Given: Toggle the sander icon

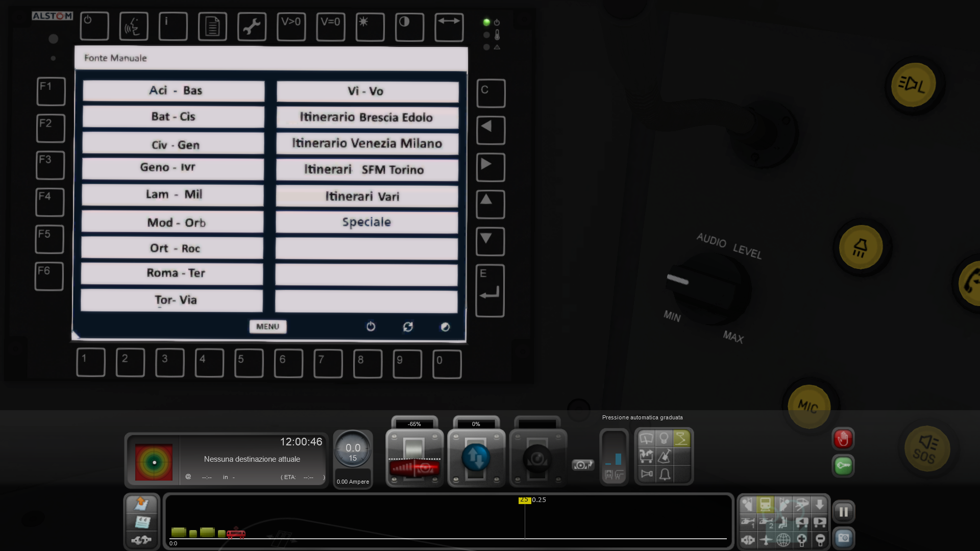Looking at the screenshot, I should pyautogui.click(x=664, y=456).
